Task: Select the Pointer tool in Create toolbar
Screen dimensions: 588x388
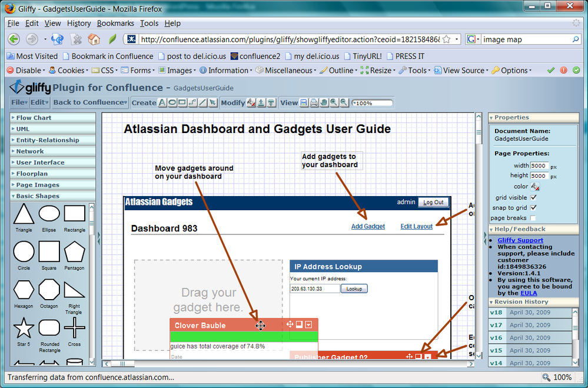Action: pyautogui.click(x=213, y=102)
